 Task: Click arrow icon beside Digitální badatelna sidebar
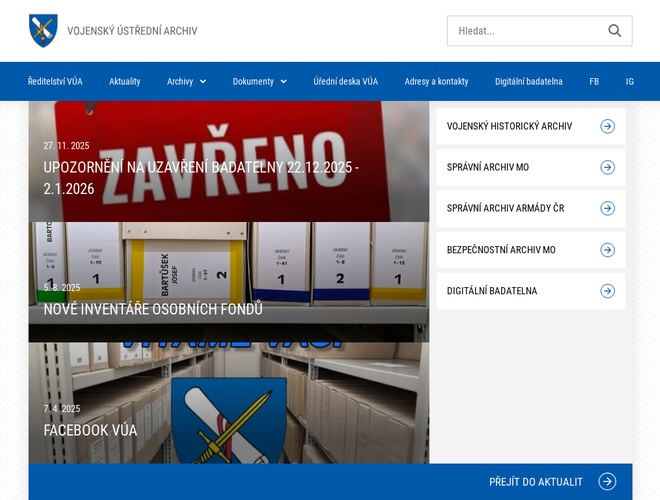click(607, 291)
